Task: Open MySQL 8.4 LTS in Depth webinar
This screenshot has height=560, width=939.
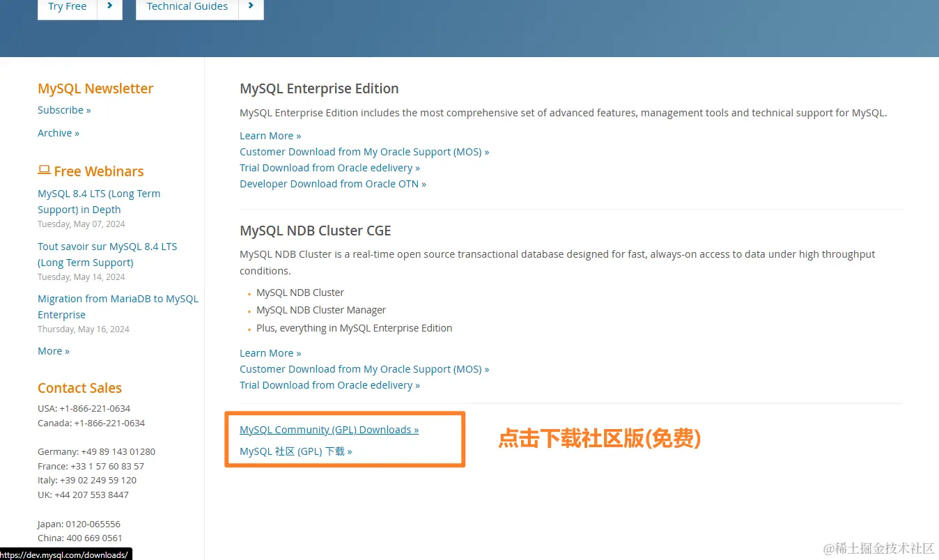Action: point(99,201)
